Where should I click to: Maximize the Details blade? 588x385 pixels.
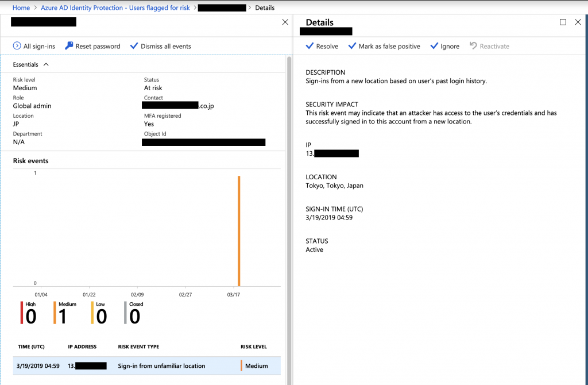click(x=563, y=22)
